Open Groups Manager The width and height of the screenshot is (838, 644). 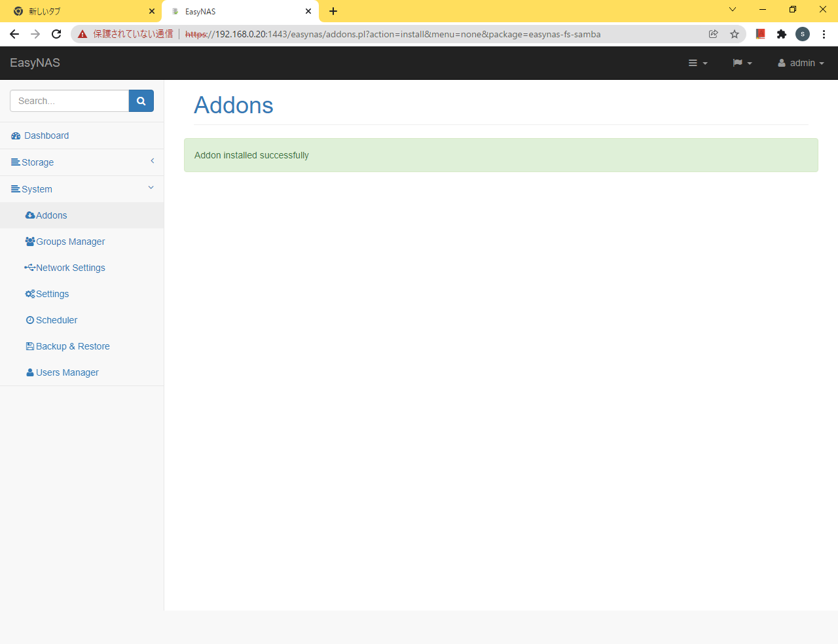(70, 241)
